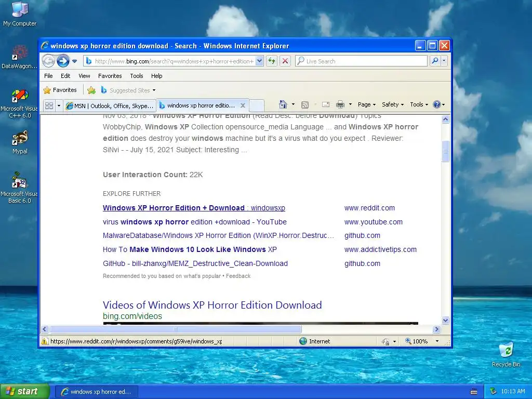This screenshot has height=399, width=532.
Task: Select the Mypal desktop icon
Action: click(x=20, y=142)
